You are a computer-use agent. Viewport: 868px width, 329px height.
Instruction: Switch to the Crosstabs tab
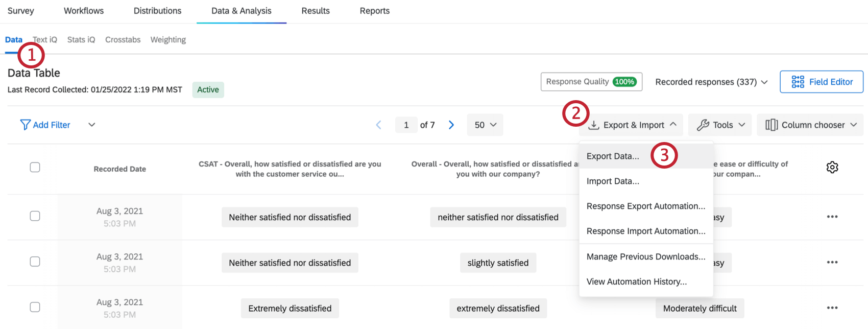coord(123,40)
